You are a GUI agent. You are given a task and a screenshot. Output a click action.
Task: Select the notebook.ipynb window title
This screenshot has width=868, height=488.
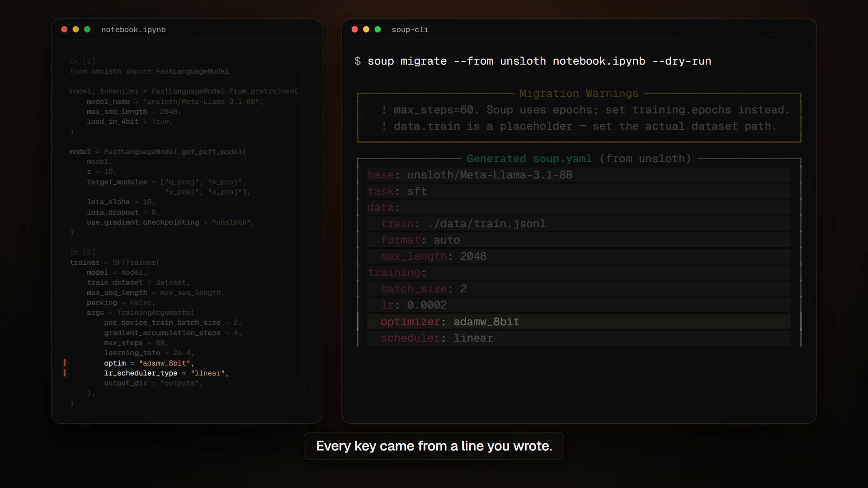(x=133, y=29)
